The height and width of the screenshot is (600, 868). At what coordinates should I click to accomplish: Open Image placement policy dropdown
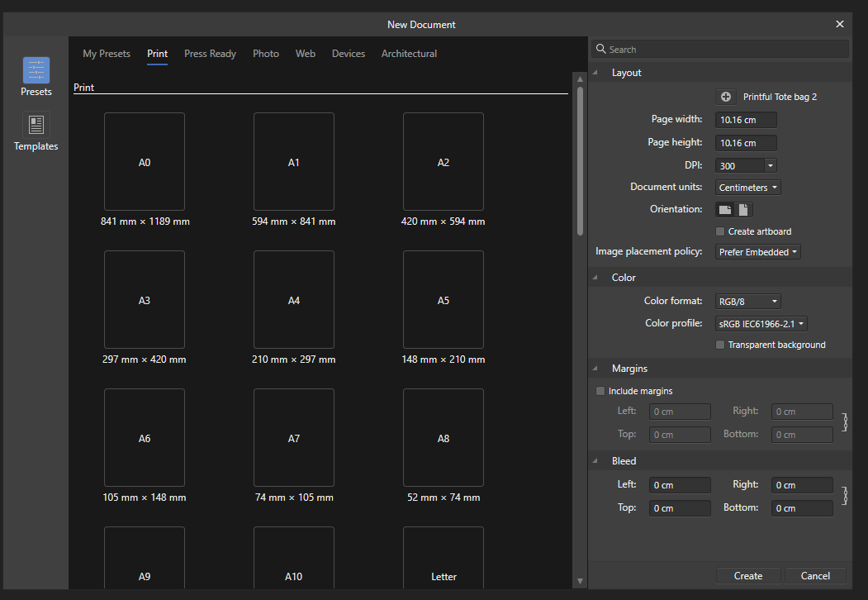coord(758,252)
